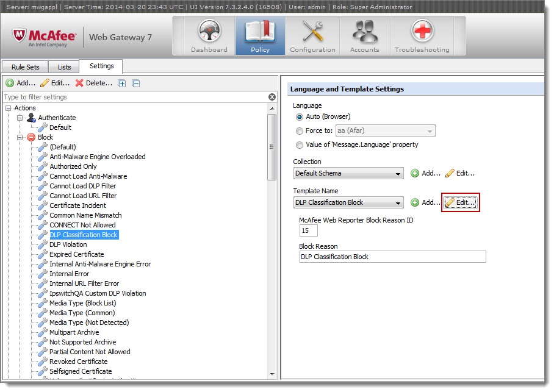Click the pencil Edit icon in settings toolbar
The width and height of the screenshot is (554, 392).
click(45, 84)
